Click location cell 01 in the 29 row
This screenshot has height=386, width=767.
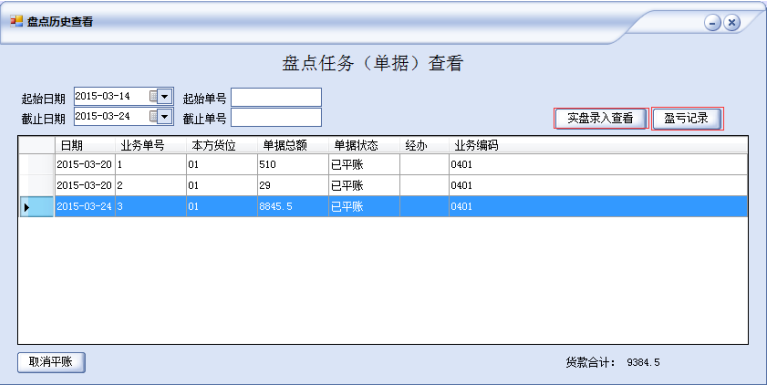point(222,185)
